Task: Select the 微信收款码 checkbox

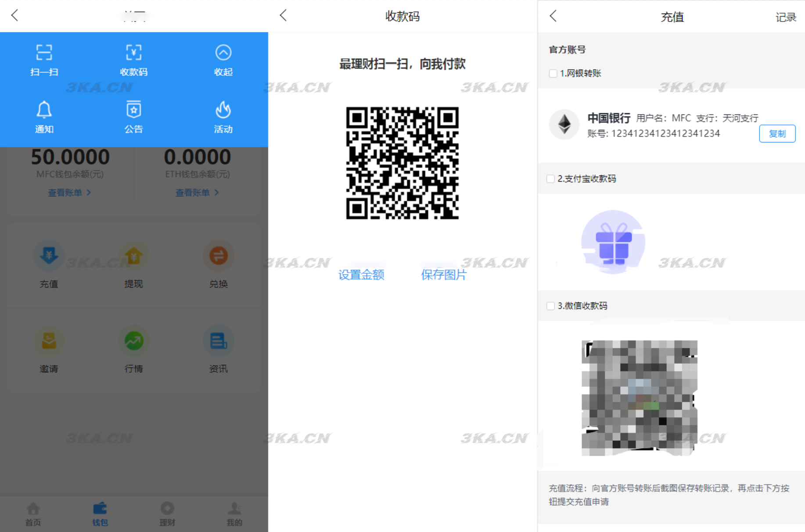Action: 550,306
